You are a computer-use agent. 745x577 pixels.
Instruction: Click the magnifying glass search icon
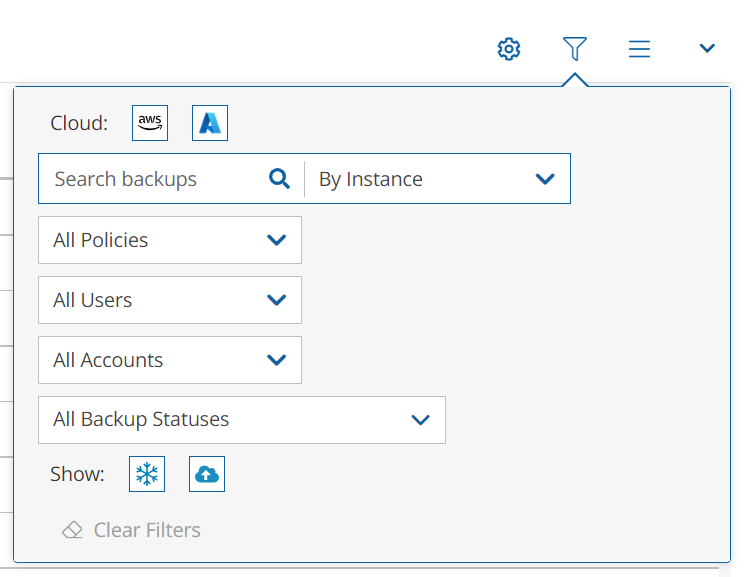coord(279,179)
